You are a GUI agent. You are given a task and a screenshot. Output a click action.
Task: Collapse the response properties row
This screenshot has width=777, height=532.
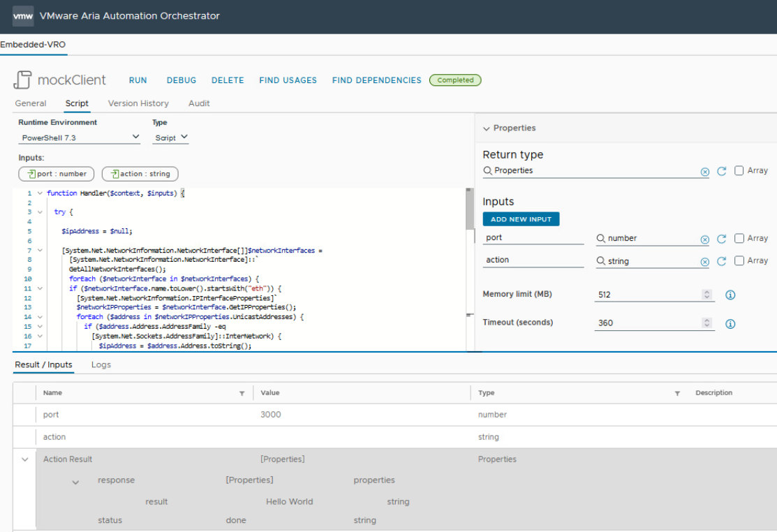[75, 482]
